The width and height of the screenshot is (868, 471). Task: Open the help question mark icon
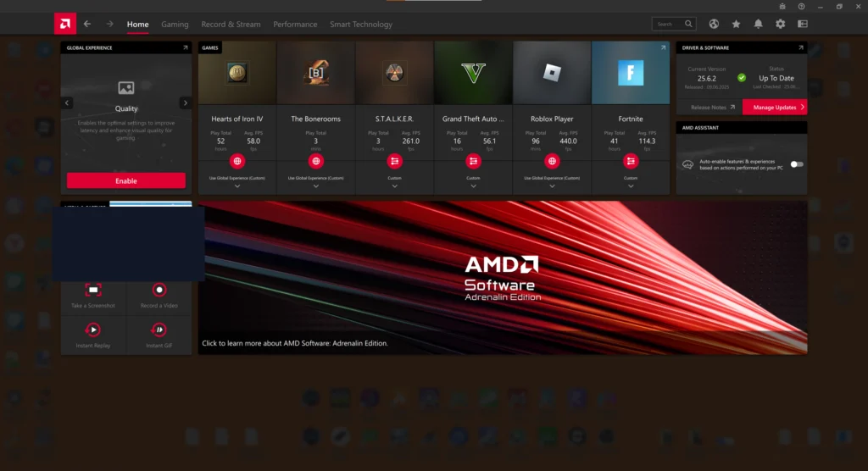click(x=801, y=6)
